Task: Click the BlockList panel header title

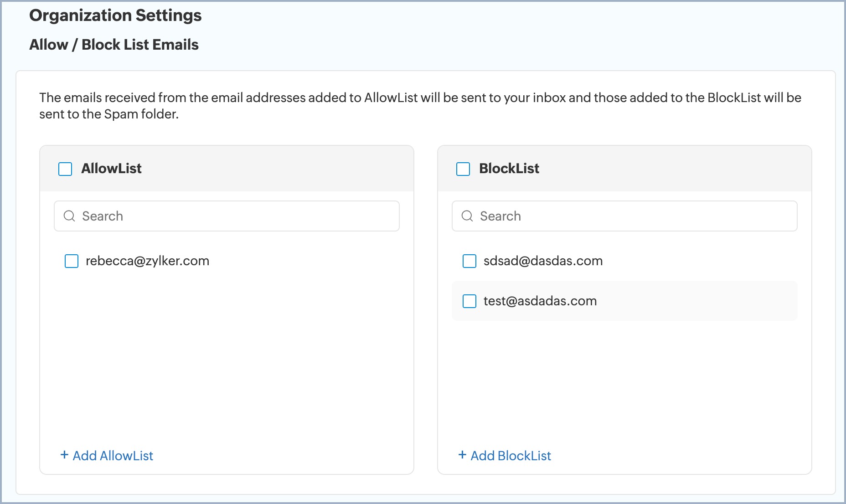Action: (509, 169)
